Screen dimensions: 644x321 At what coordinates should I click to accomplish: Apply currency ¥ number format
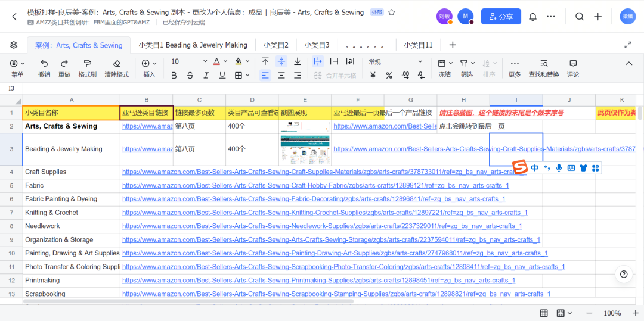click(373, 76)
